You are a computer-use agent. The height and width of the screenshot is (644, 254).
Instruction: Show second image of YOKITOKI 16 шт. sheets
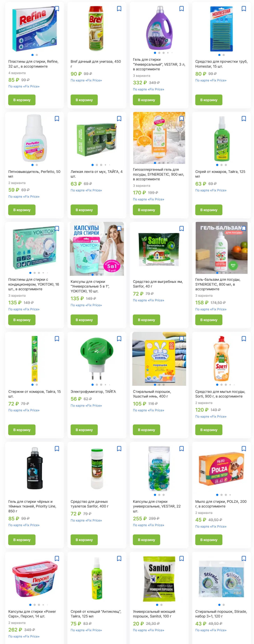(35, 273)
